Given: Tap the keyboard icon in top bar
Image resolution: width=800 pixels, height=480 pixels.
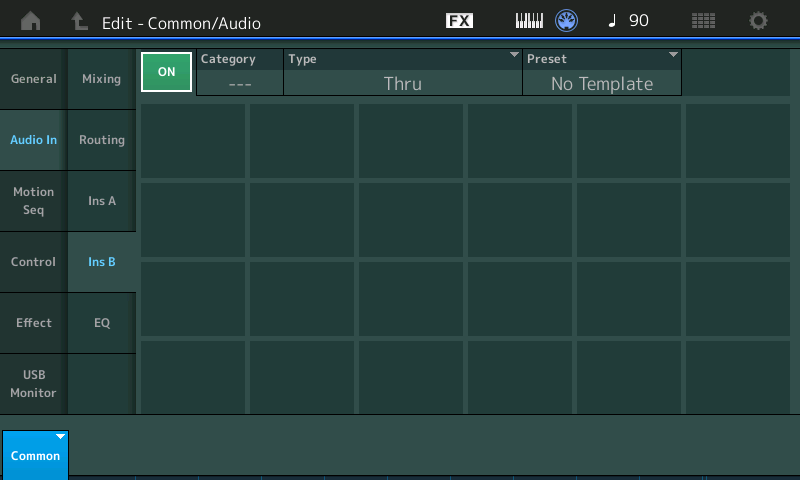Looking at the screenshot, I should tap(529, 20).
